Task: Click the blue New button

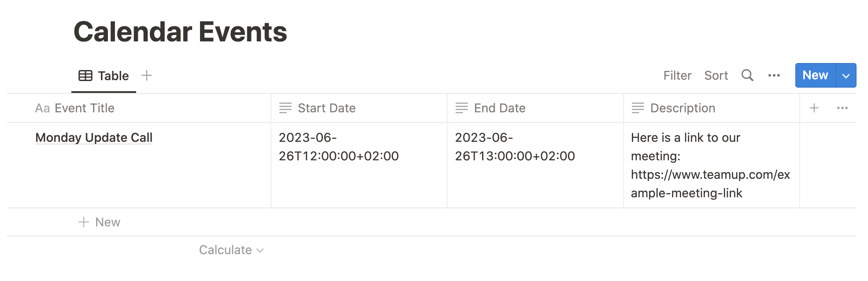Action: [x=815, y=75]
